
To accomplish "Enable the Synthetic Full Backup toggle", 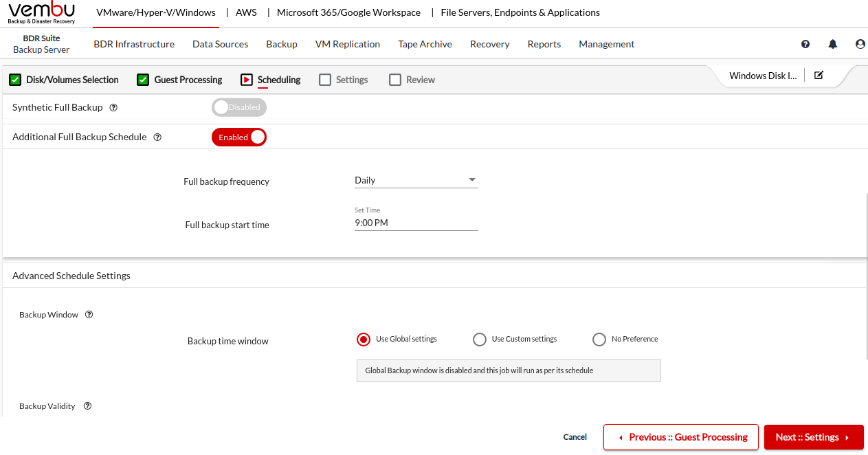I will (238, 107).
